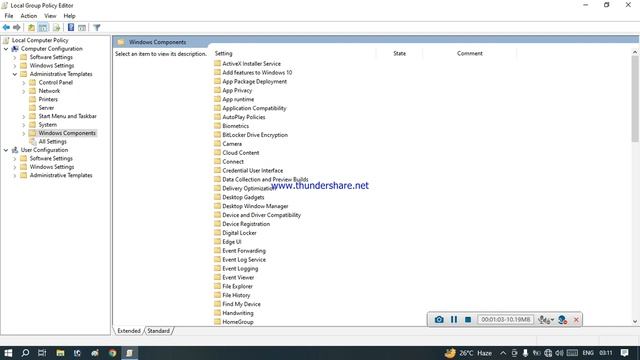The height and width of the screenshot is (360, 640).
Task: Click the weather 26°C Haze widget
Action: click(469, 353)
